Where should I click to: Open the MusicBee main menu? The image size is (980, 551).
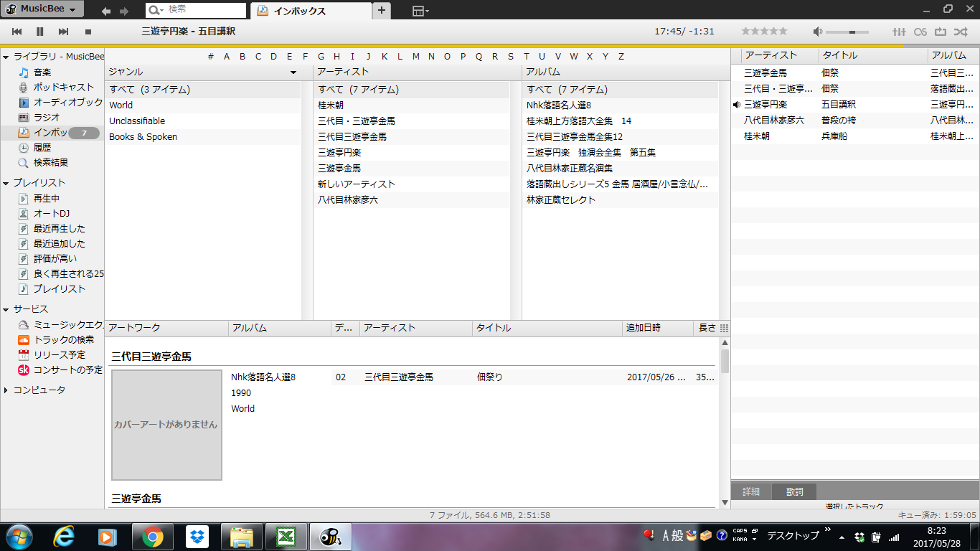[x=42, y=9]
